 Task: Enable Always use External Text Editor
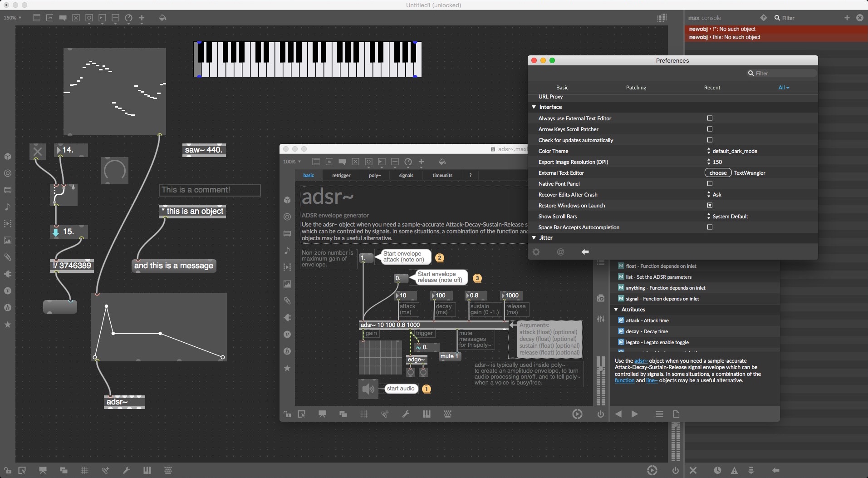[x=709, y=118]
